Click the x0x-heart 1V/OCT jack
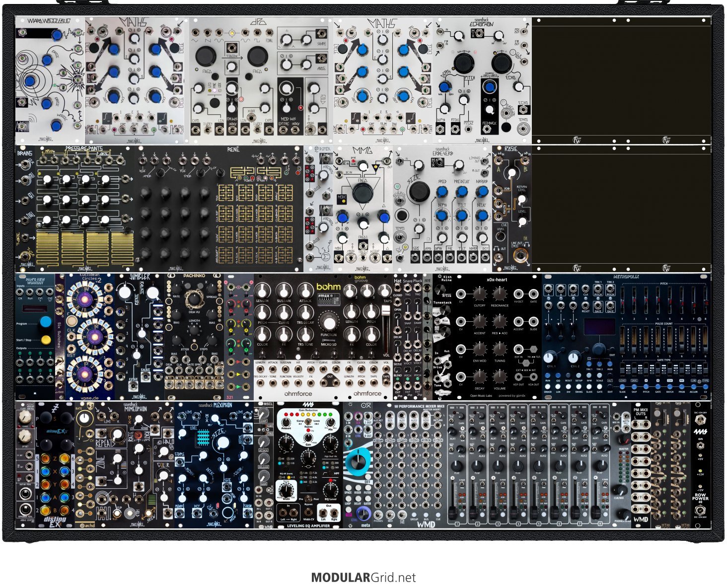Screen dimensions: 728x588 [x=518, y=294]
